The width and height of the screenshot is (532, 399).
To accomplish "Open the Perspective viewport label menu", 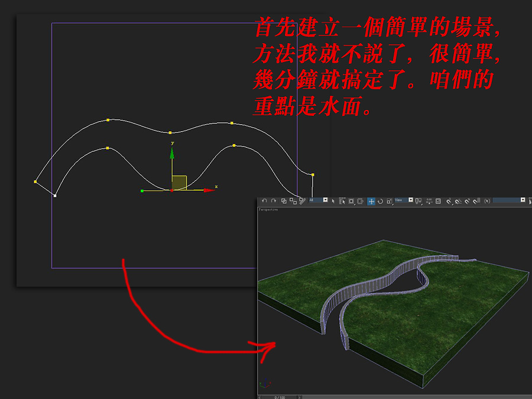I will coord(269,209).
